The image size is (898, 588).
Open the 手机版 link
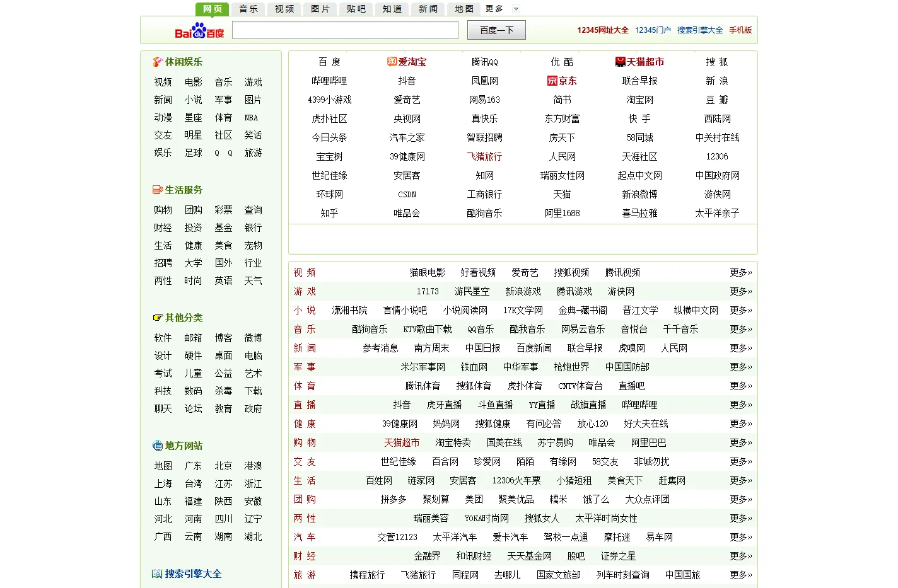coord(740,30)
